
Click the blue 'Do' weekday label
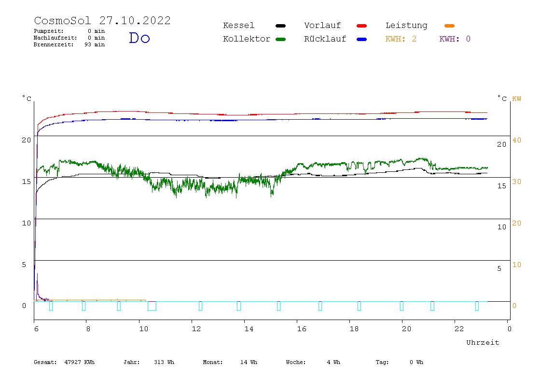click(x=139, y=38)
